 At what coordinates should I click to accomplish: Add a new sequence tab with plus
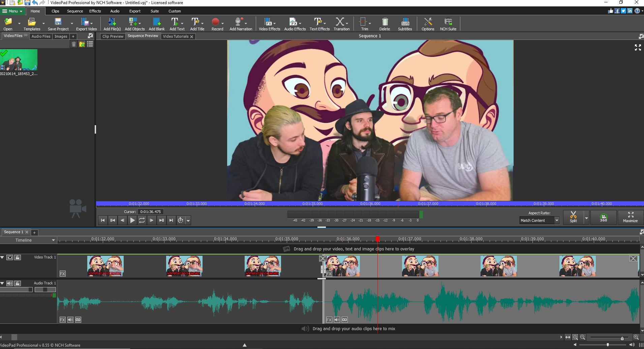coord(34,232)
